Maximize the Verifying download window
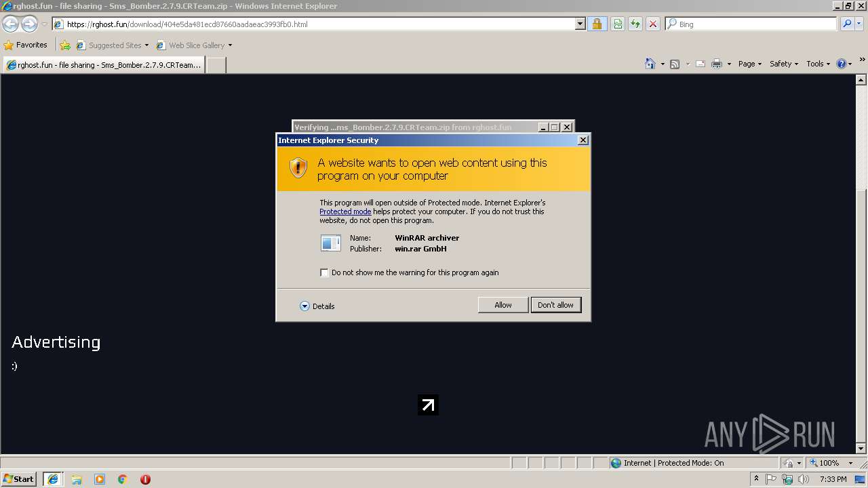The width and height of the screenshot is (868, 488). (x=554, y=127)
